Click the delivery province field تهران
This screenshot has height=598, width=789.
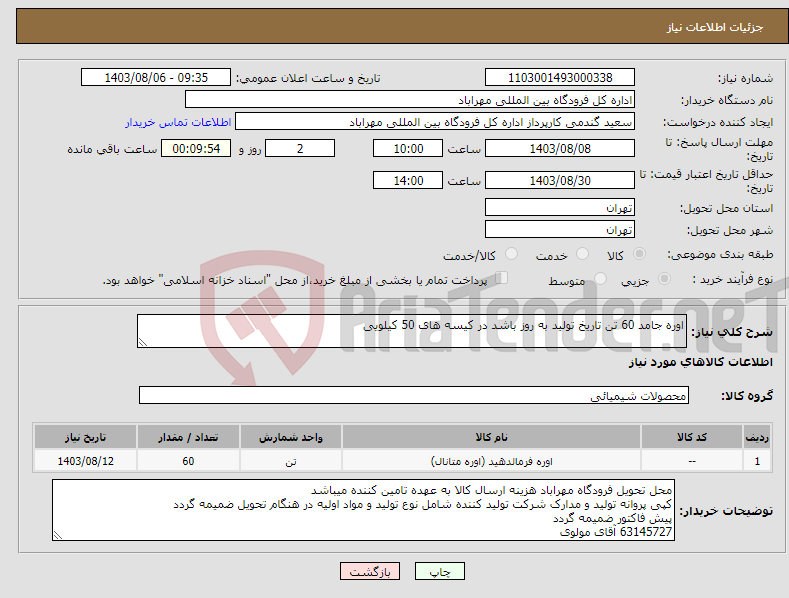[560, 207]
